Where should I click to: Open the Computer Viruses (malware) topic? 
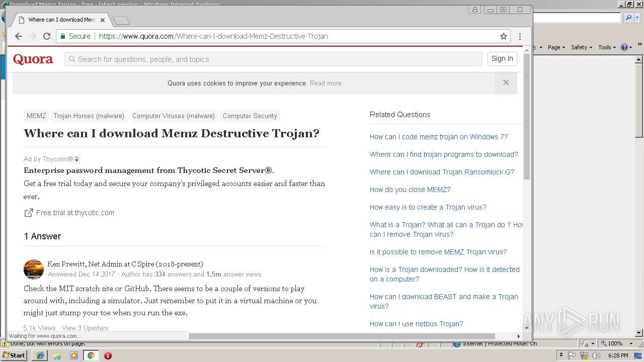[x=174, y=116]
